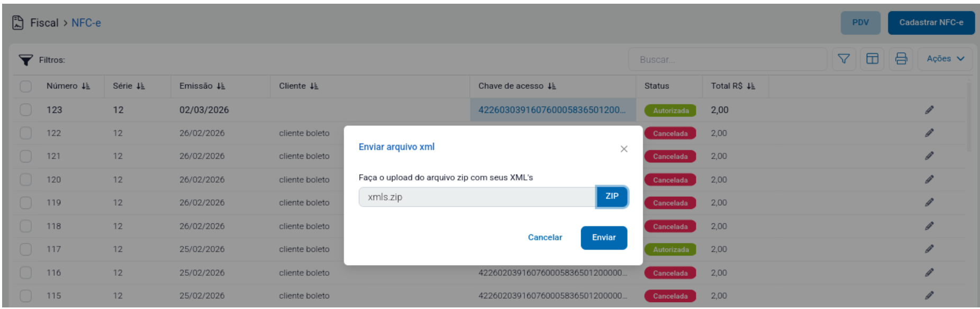Click the printer icon in toolbar
The height and width of the screenshot is (309, 980).
tap(901, 59)
